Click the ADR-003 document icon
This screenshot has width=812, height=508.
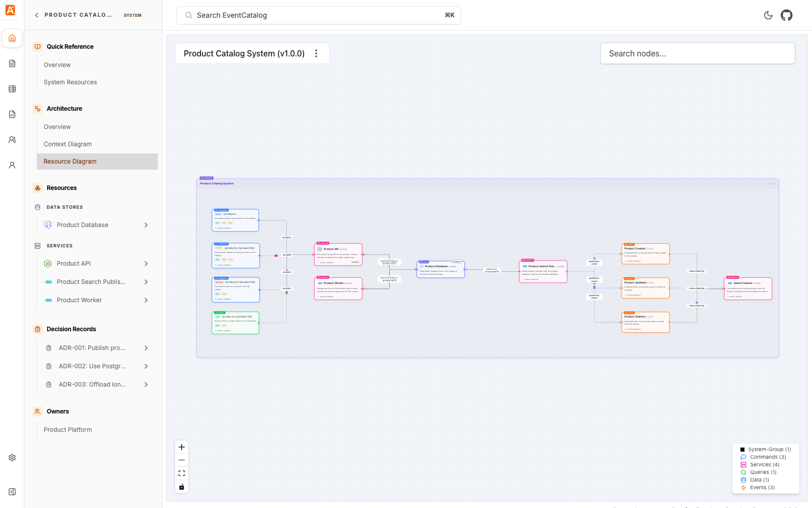click(49, 385)
